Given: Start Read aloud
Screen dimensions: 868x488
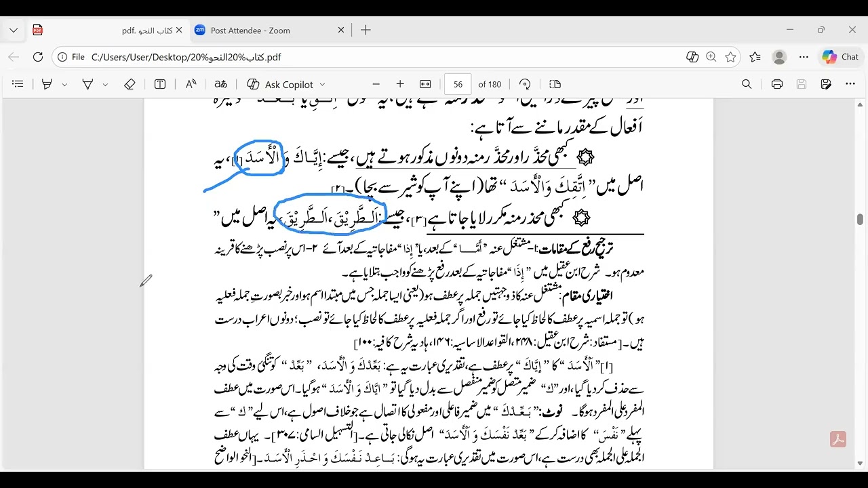Looking at the screenshot, I should [191, 84].
